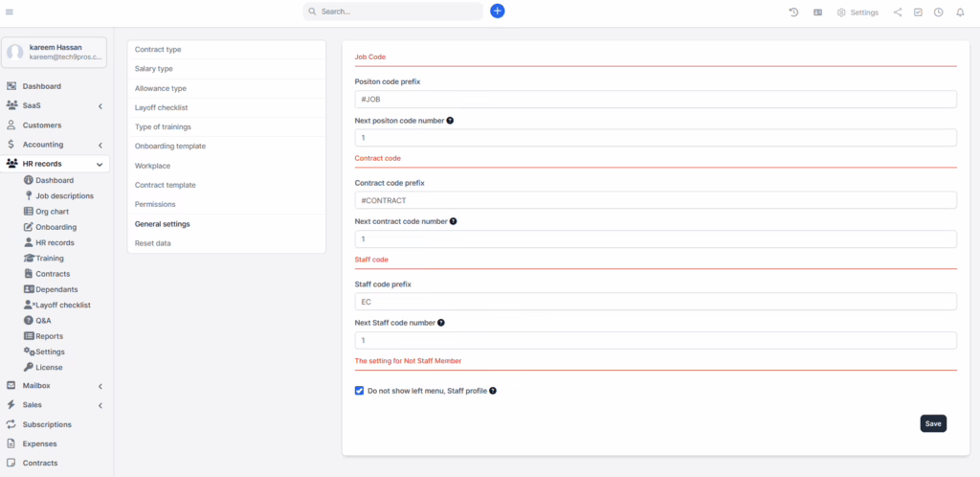Click the history icon left of Settings

click(x=793, y=12)
